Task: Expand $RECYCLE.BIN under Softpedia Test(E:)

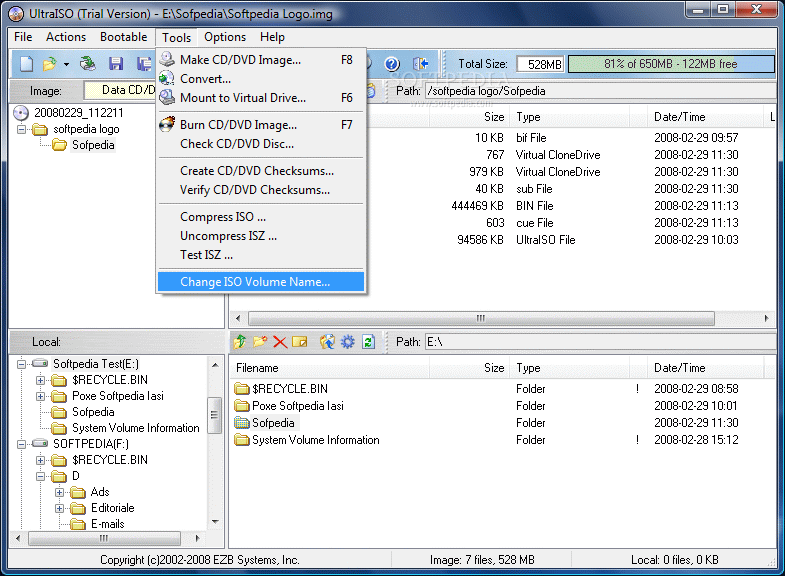Action: click(41, 380)
